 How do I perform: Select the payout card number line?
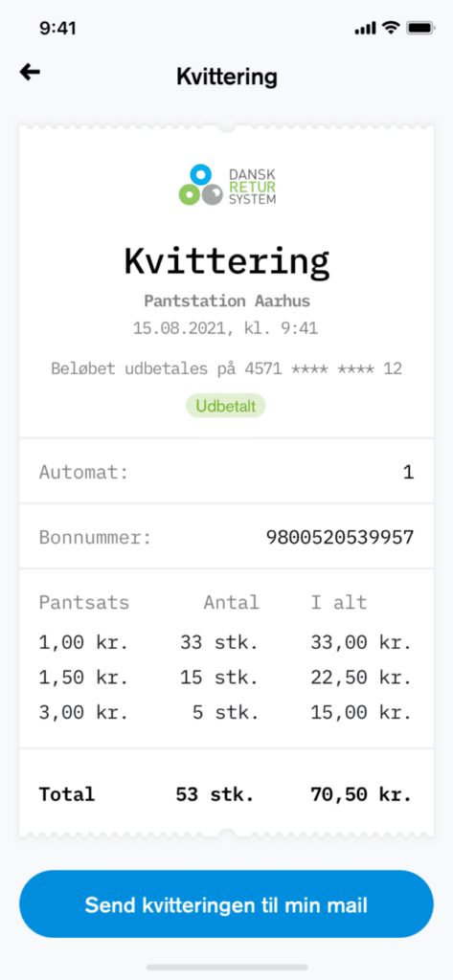pyautogui.click(x=226, y=368)
